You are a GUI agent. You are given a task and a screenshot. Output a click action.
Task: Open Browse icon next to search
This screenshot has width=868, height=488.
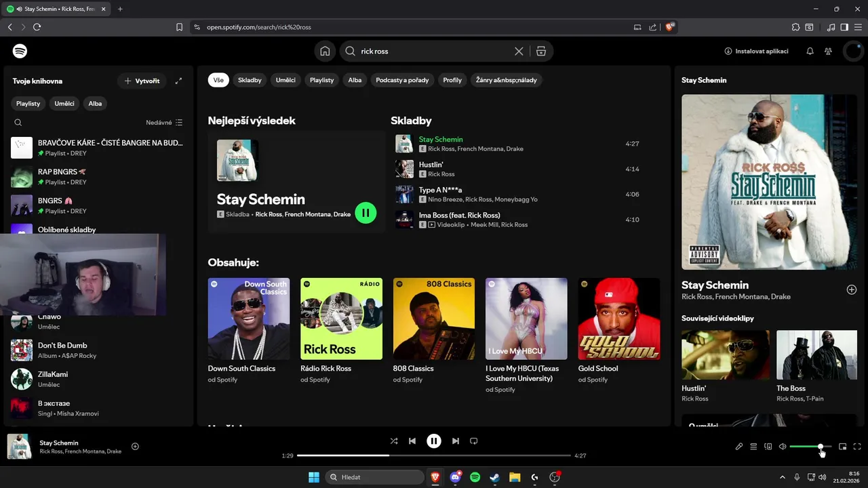540,51
